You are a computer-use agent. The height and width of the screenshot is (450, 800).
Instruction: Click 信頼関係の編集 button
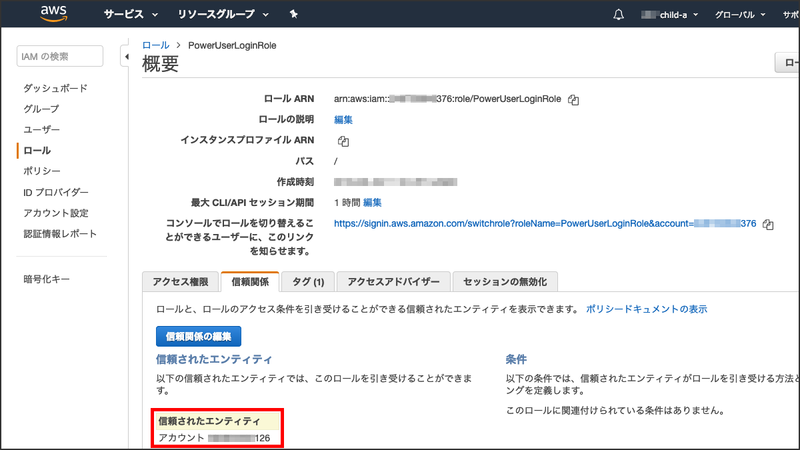(198, 337)
